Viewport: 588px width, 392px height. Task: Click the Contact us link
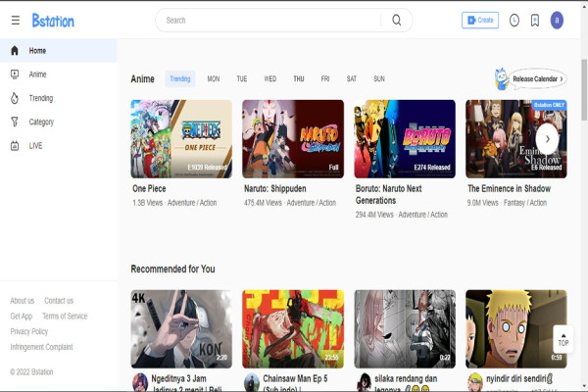point(59,301)
